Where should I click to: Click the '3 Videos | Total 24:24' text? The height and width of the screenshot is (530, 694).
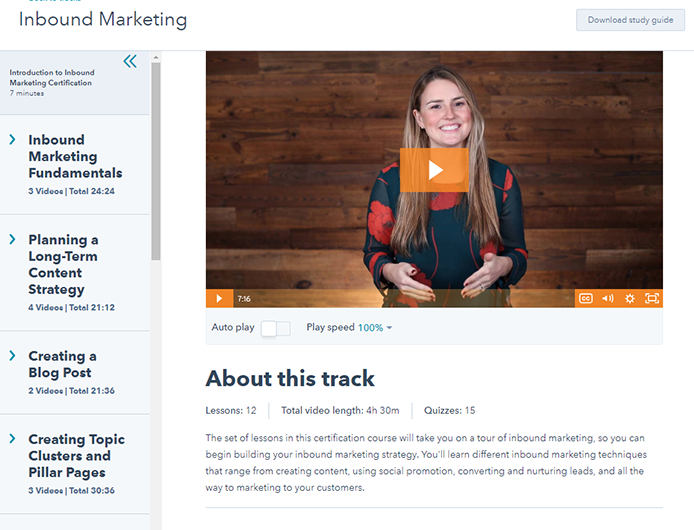tap(72, 191)
